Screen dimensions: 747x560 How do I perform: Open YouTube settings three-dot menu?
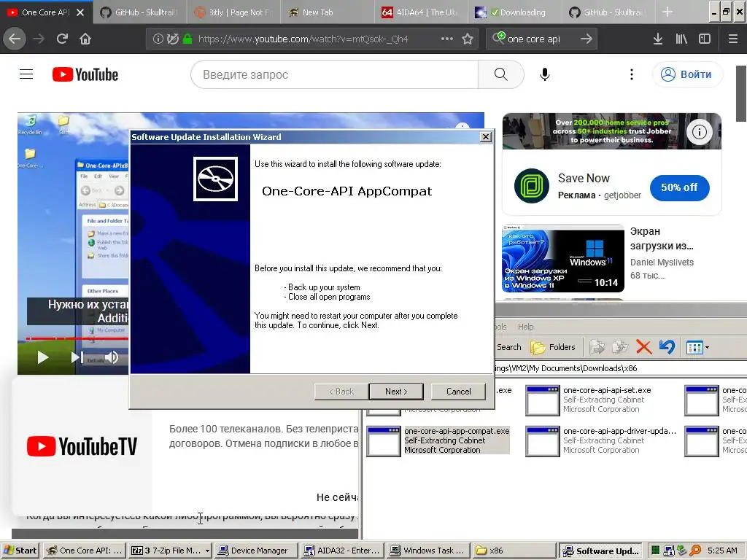[x=632, y=74]
